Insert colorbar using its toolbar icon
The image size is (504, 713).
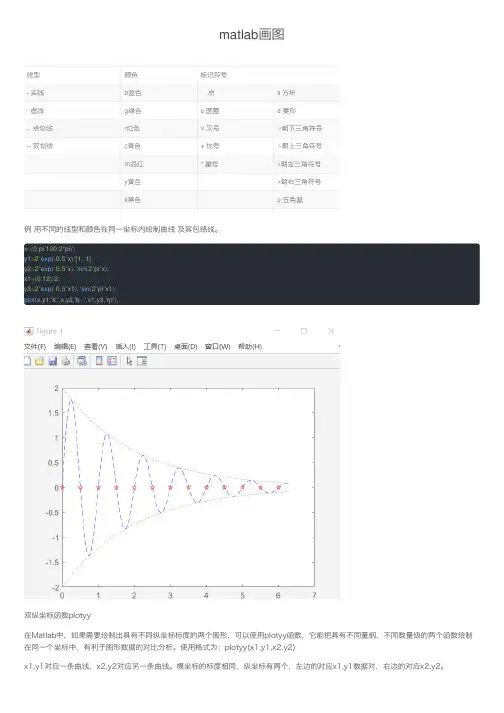(99, 361)
